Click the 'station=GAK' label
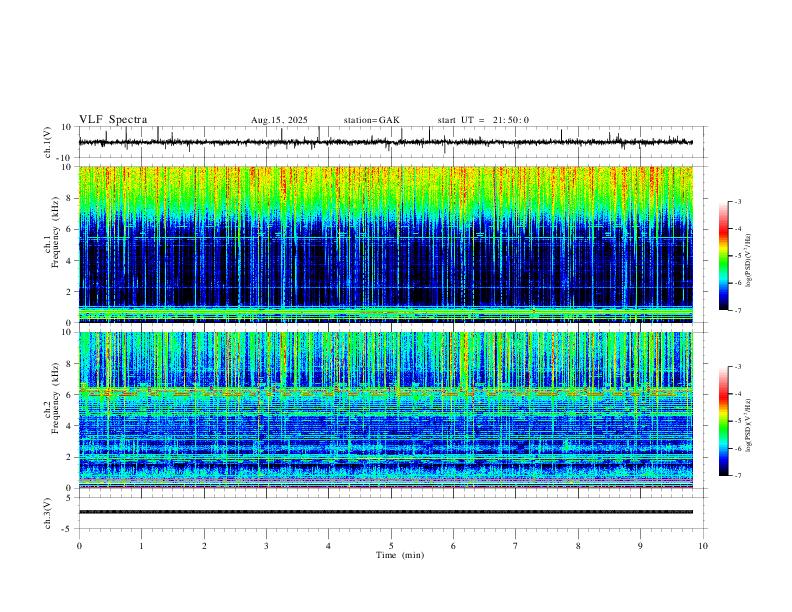Viewport: 792px width, 612px height. click(371, 120)
